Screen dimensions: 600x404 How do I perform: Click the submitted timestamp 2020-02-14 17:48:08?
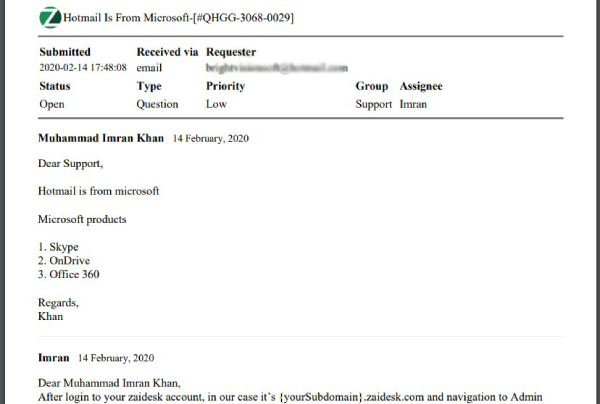point(83,68)
